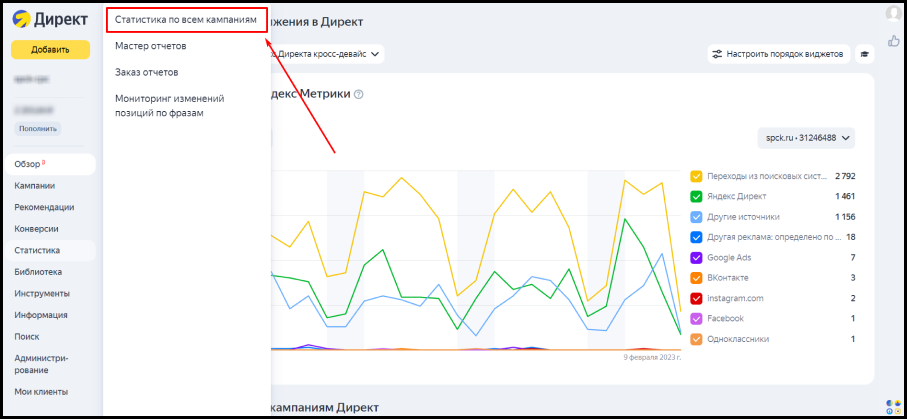Click the question mark help icon near Метрики
907x419 pixels.
pyautogui.click(x=358, y=94)
